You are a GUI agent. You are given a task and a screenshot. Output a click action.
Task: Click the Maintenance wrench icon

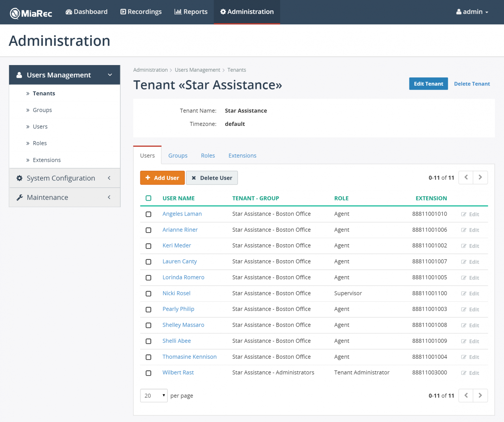19,198
